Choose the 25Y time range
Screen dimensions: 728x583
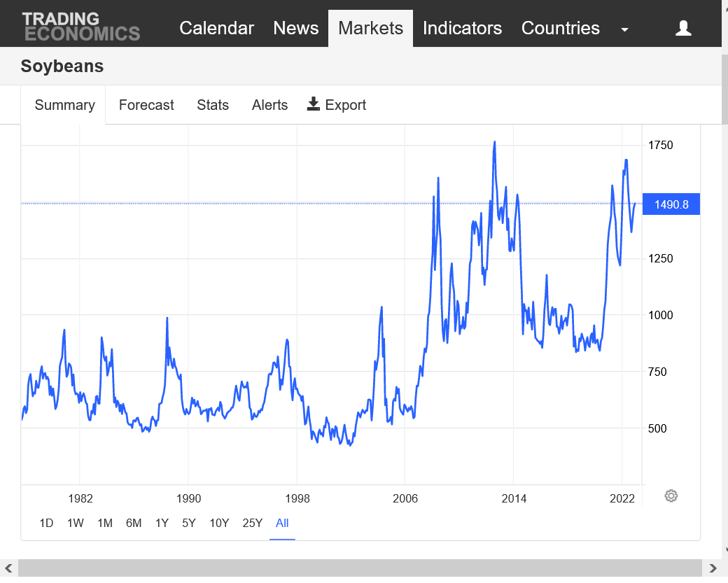252,523
